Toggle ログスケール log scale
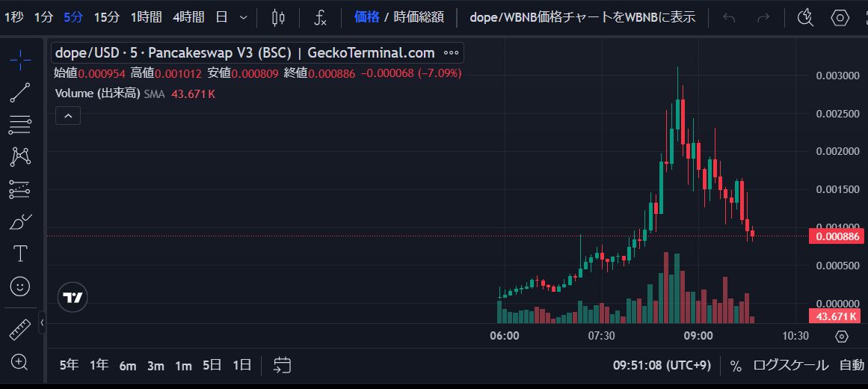The width and height of the screenshot is (868, 389). [x=790, y=365]
